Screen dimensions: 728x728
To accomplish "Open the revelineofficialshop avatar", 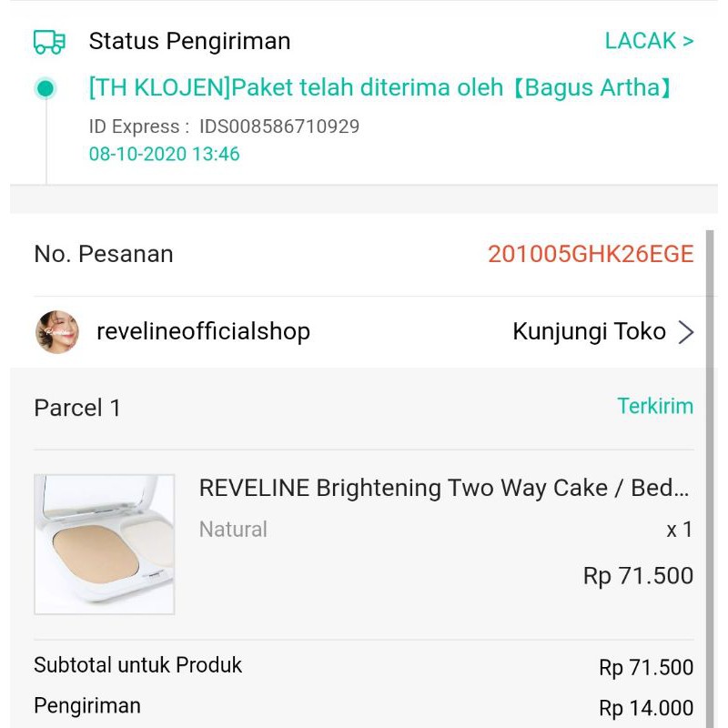I will click(x=57, y=332).
